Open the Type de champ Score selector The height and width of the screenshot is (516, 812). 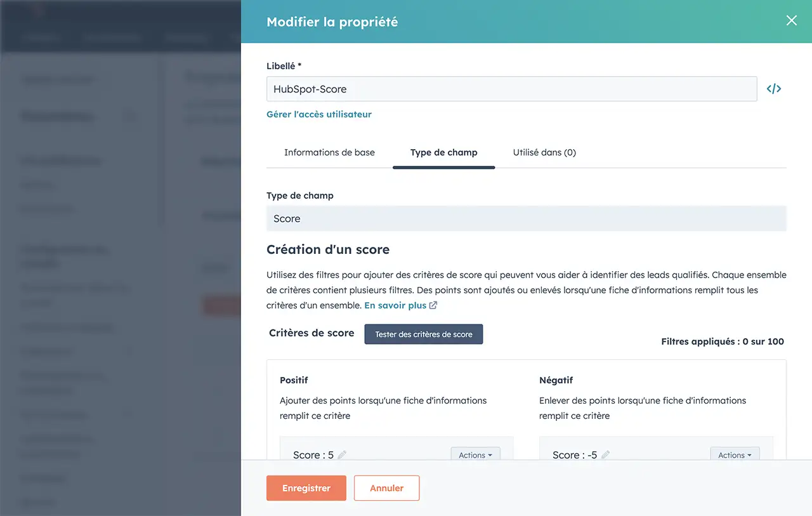tap(526, 218)
